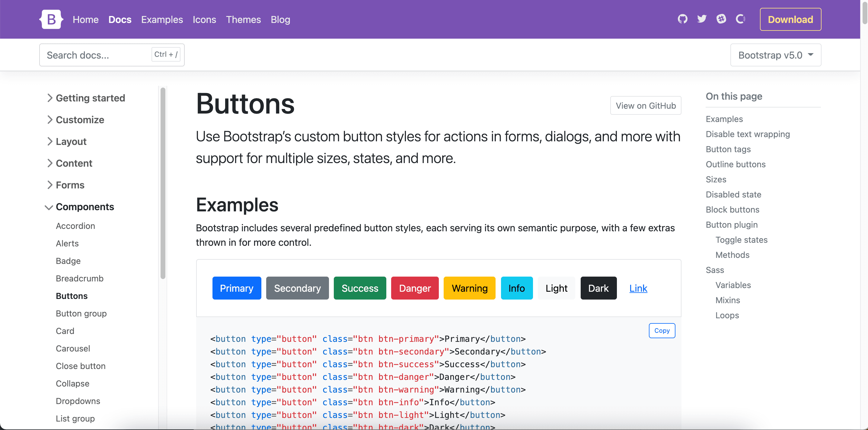Copy the button code snippet
The height and width of the screenshot is (430, 868).
[x=662, y=331]
